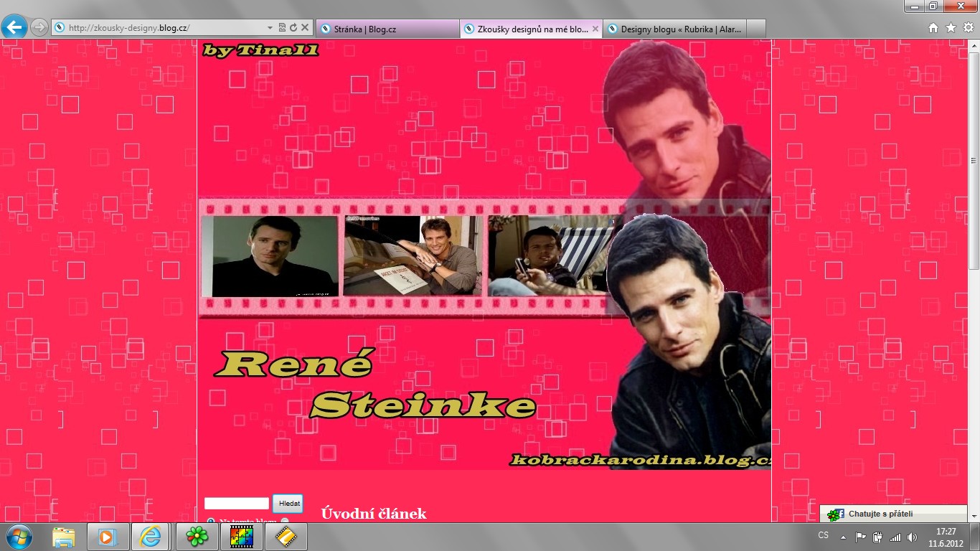The image size is (980, 551).
Task: Open the yellow ticket app on taskbar
Action: click(x=286, y=537)
